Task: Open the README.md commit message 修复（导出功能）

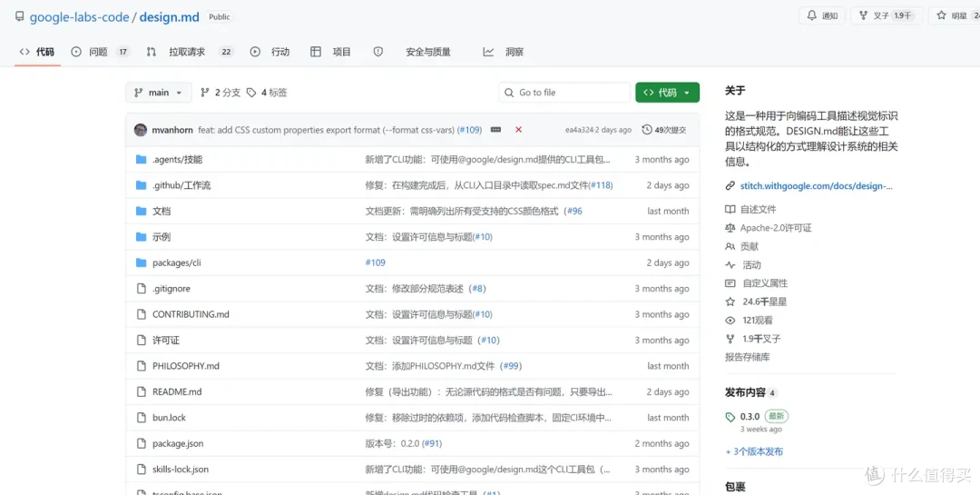Action: point(489,391)
